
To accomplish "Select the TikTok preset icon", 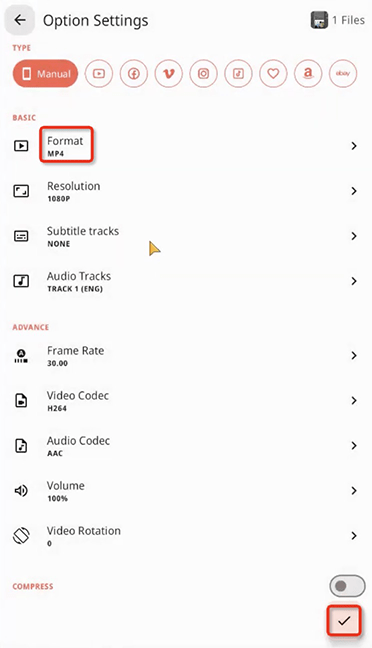I will coord(238,74).
